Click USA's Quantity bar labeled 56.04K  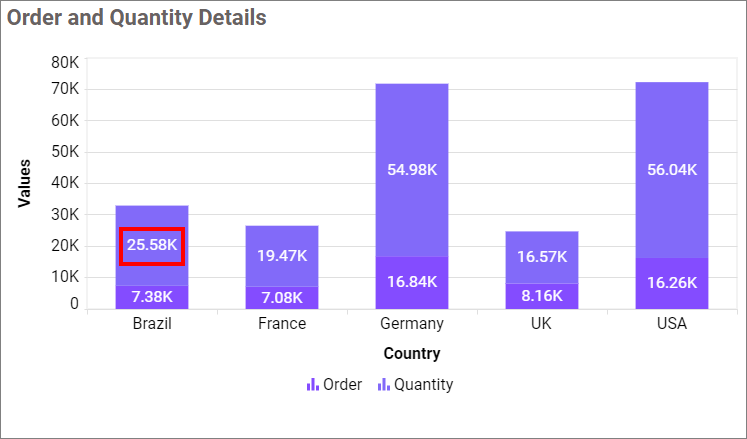672,169
